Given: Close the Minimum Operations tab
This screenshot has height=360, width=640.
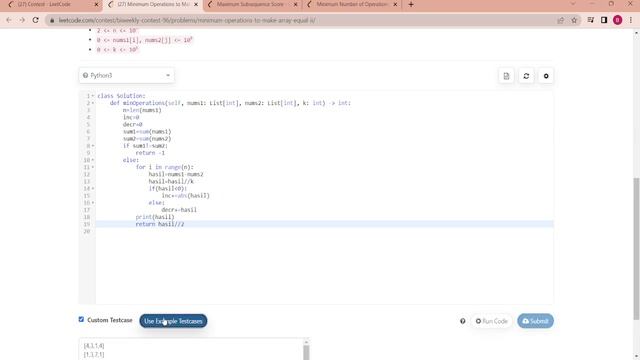Looking at the screenshot, I should coord(196,4).
